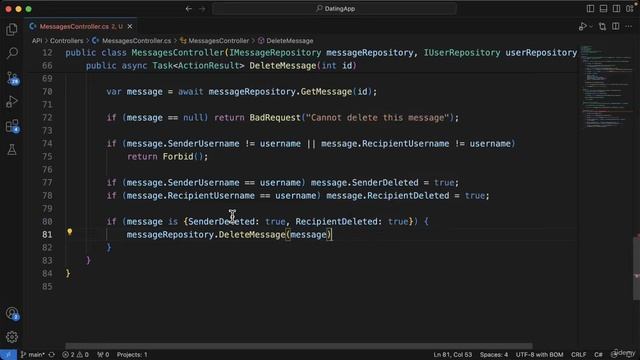
Task: Open the Search view
Action: click(x=12, y=53)
